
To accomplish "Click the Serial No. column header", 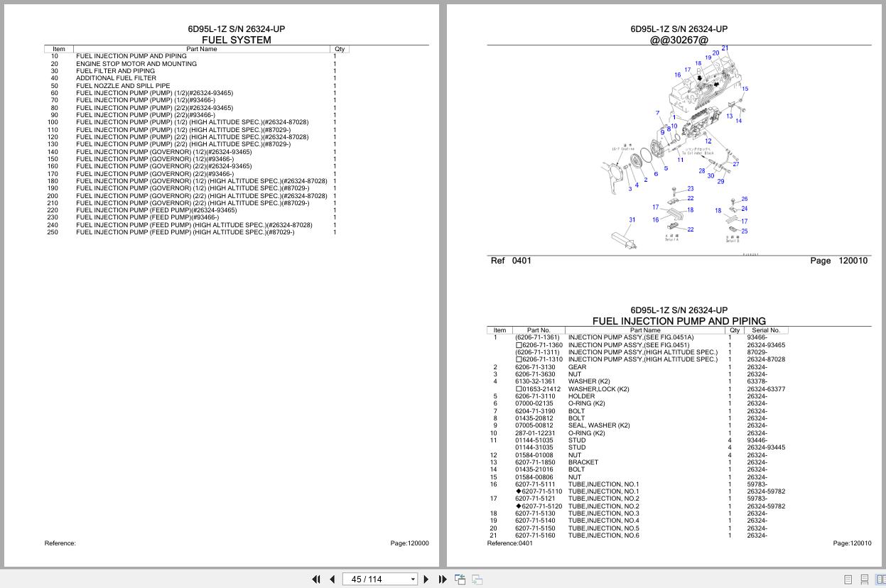I will pyautogui.click(x=766, y=330).
